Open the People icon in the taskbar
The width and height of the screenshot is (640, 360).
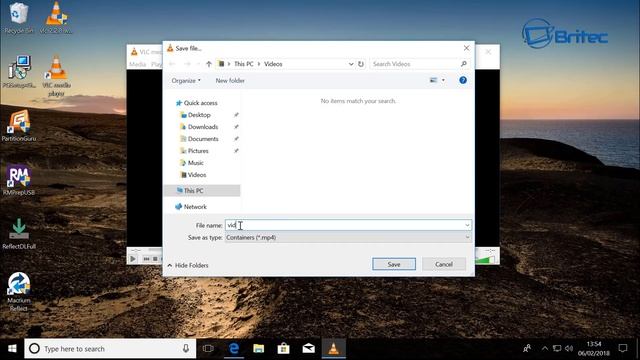(x=527, y=349)
